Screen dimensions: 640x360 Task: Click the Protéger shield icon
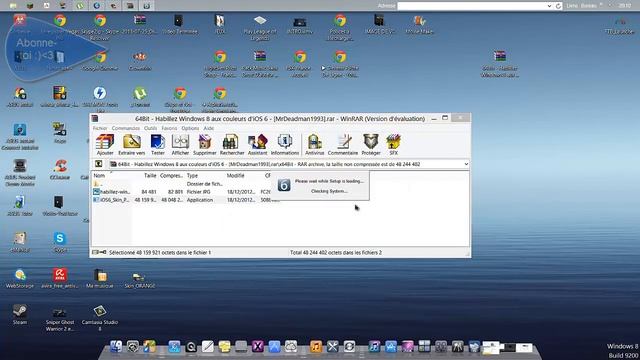[371, 145]
